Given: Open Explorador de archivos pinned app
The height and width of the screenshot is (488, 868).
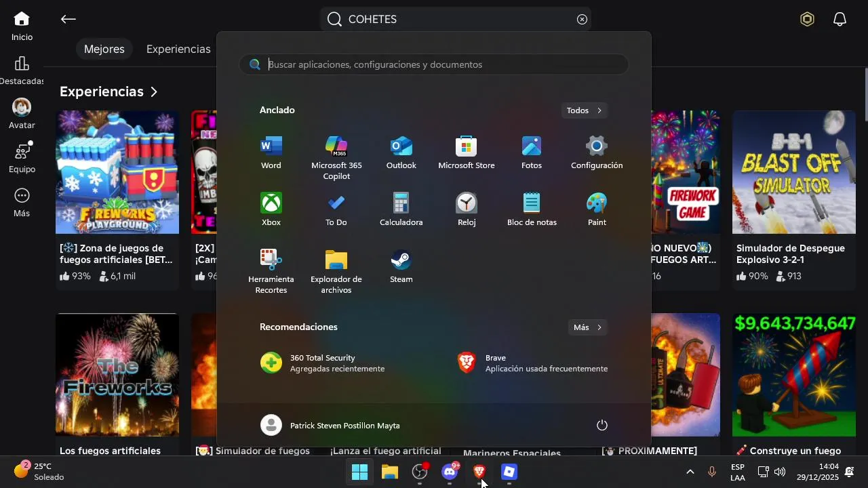Looking at the screenshot, I should pyautogui.click(x=336, y=272).
